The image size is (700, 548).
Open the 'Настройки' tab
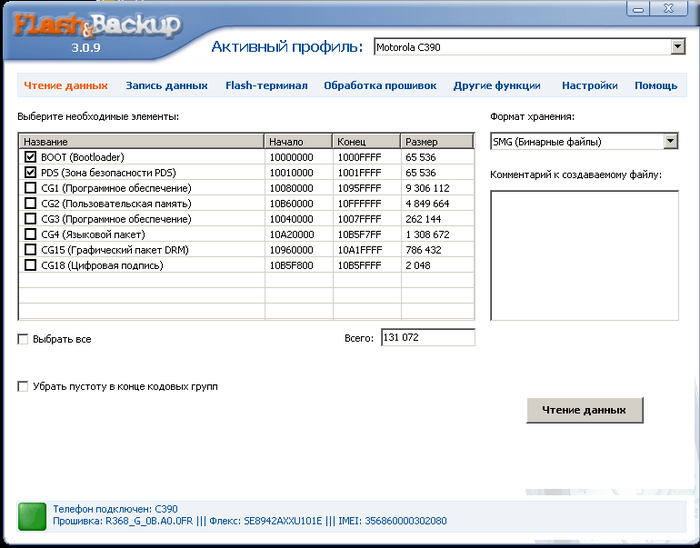click(590, 85)
